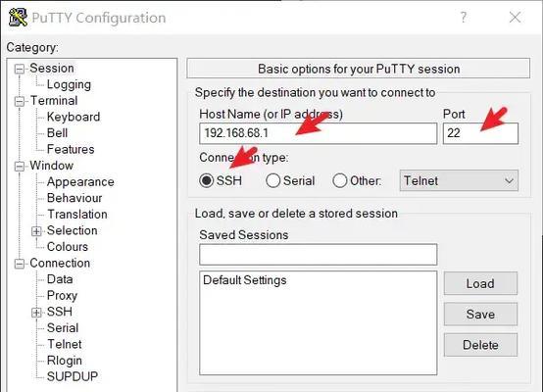Click the Save session button
The height and width of the screenshot is (392, 543).
[480, 314]
